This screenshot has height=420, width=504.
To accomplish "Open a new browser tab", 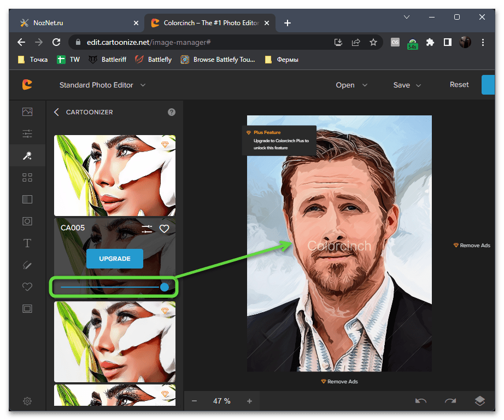I will click(288, 23).
